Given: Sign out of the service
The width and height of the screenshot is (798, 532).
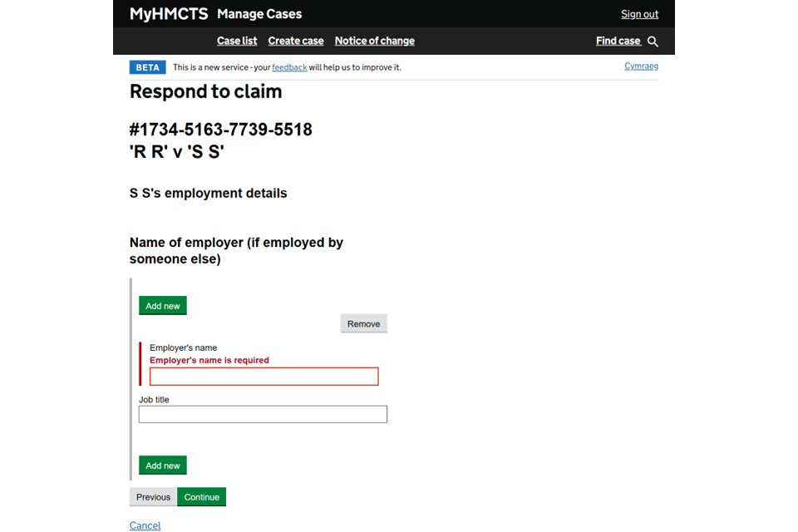Looking at the screenshot, I should pos(639,14).
